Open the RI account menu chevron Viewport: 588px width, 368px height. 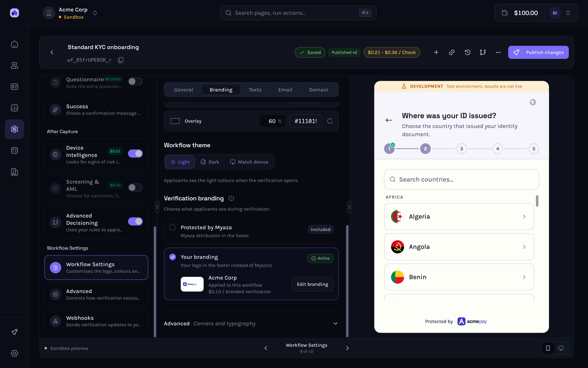[x=568, y=13]
